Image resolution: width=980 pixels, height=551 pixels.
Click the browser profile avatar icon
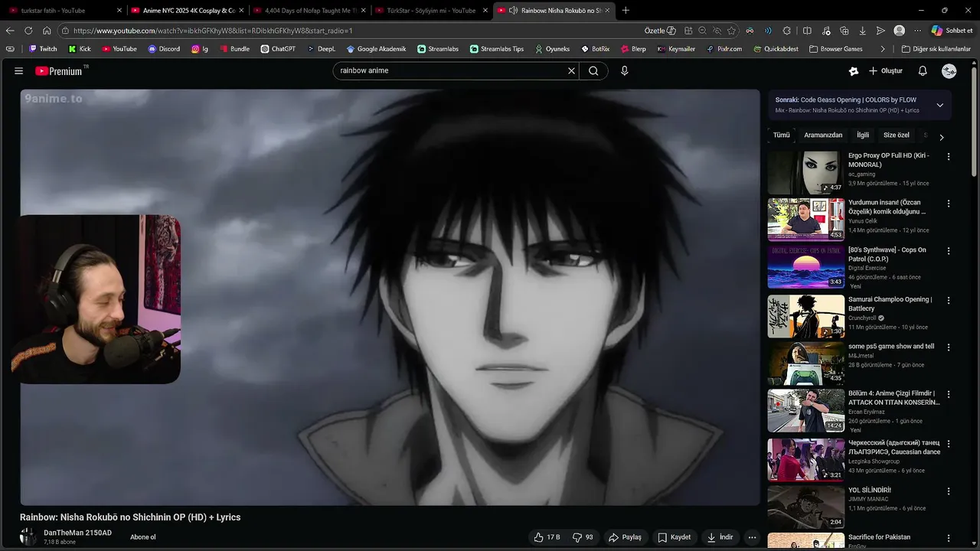[x=899, y=31]
